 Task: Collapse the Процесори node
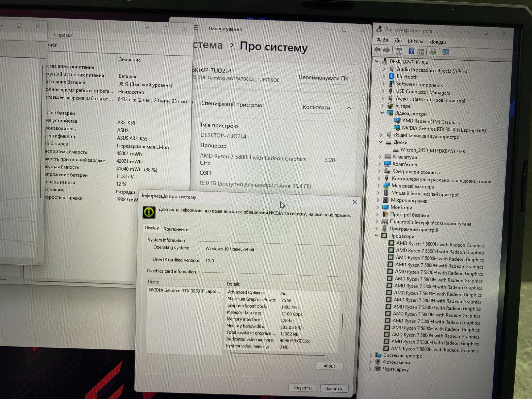click(x=376, y=235)
